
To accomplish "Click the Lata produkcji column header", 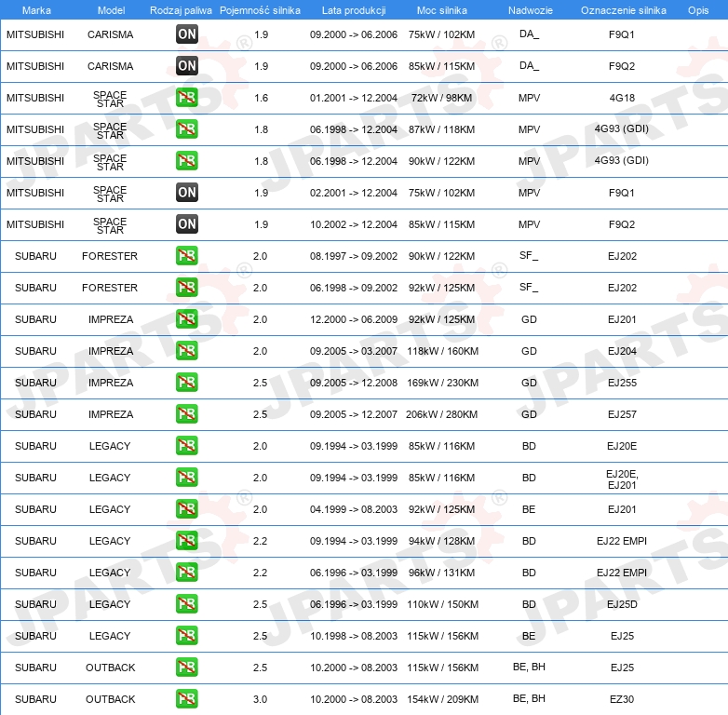I will click(x=354, y=10).
